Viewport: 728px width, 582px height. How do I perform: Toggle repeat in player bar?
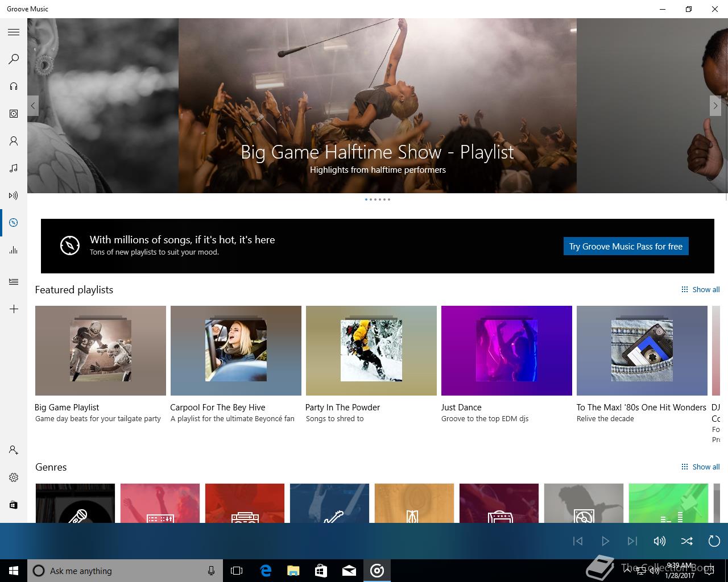tap(714, 541)
